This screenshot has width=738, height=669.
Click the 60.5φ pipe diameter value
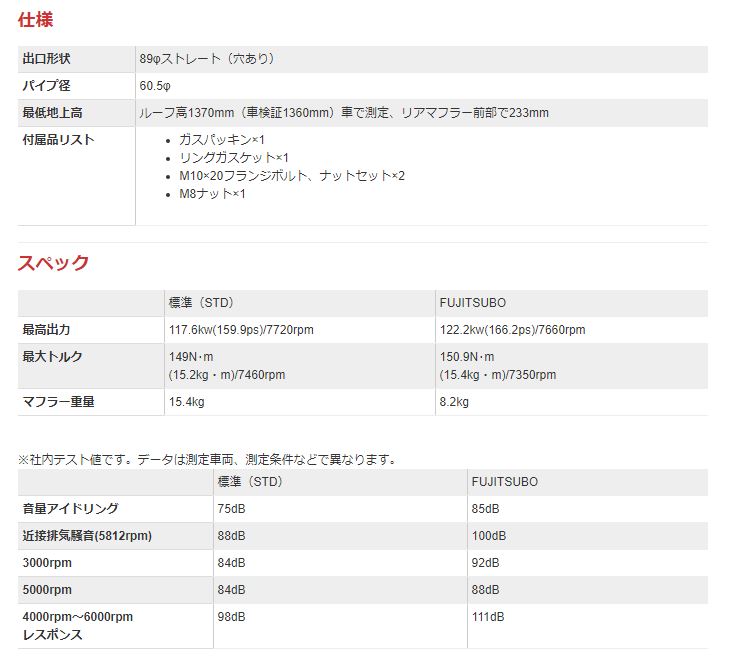[156, 86]
